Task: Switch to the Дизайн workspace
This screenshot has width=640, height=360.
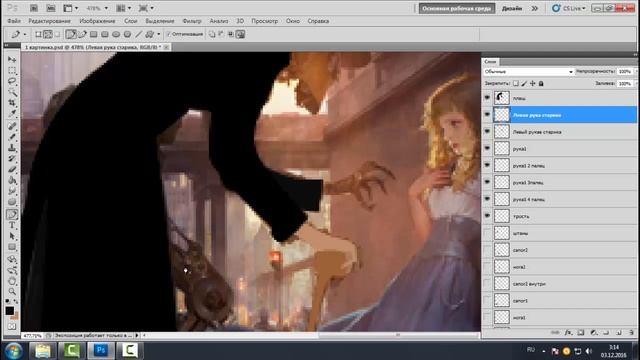Action: coord(512,8)
